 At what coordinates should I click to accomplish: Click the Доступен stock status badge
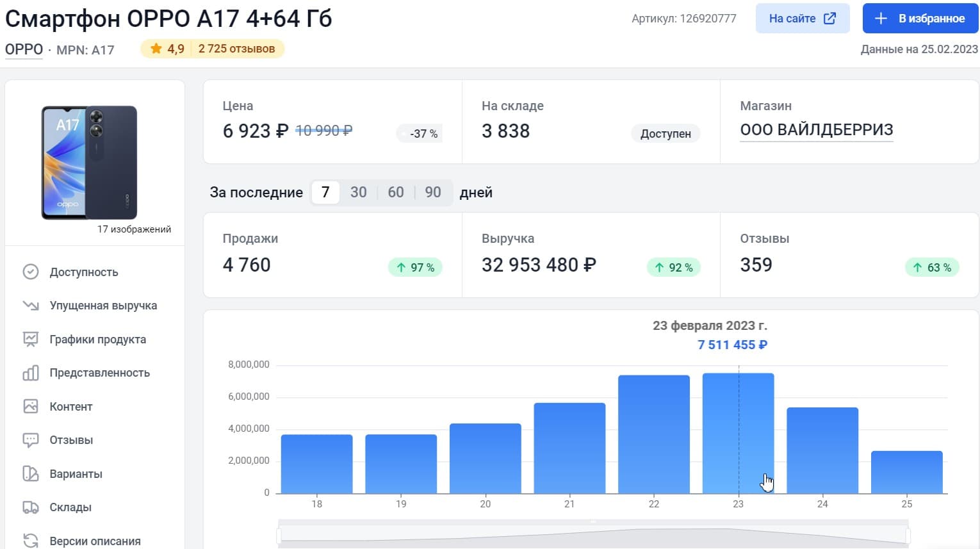[x=666, y=133]
